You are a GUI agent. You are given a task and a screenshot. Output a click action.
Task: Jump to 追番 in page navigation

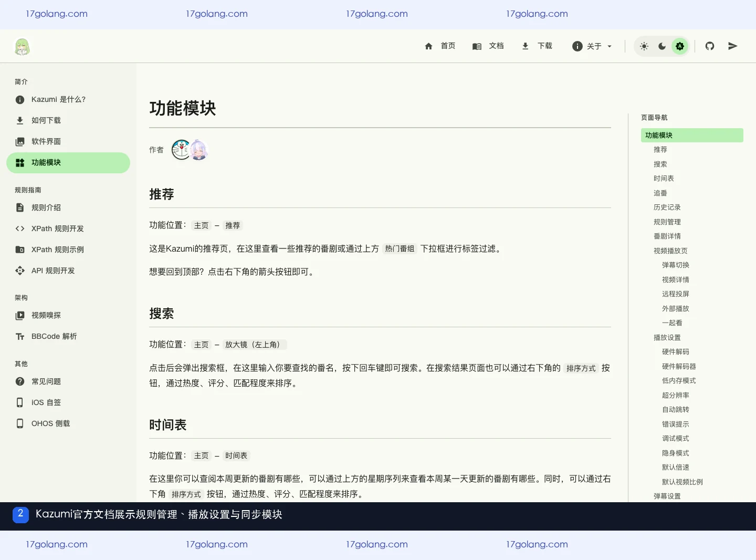[660, 193]
